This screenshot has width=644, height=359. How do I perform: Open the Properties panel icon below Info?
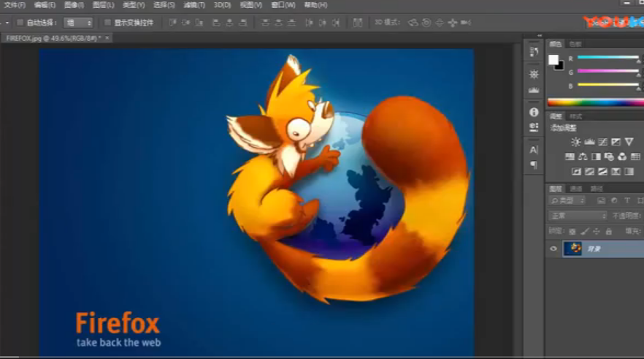(x=534, y=127)
